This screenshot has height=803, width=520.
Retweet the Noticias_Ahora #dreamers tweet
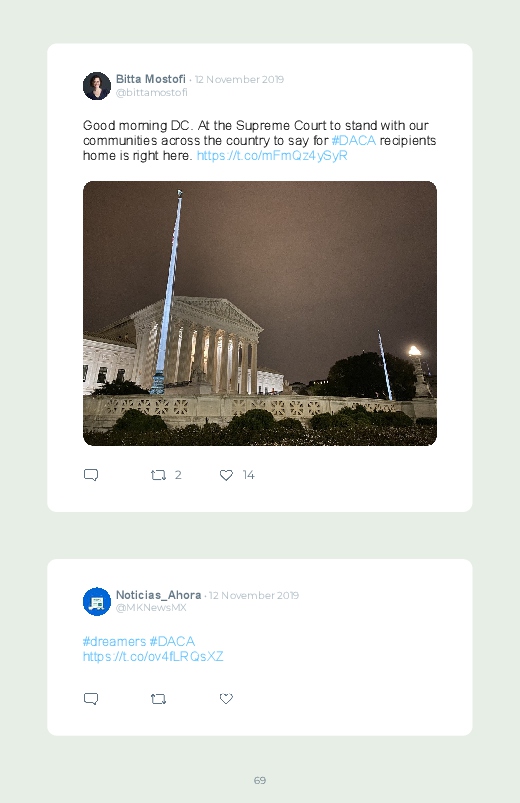coord(158,699)
